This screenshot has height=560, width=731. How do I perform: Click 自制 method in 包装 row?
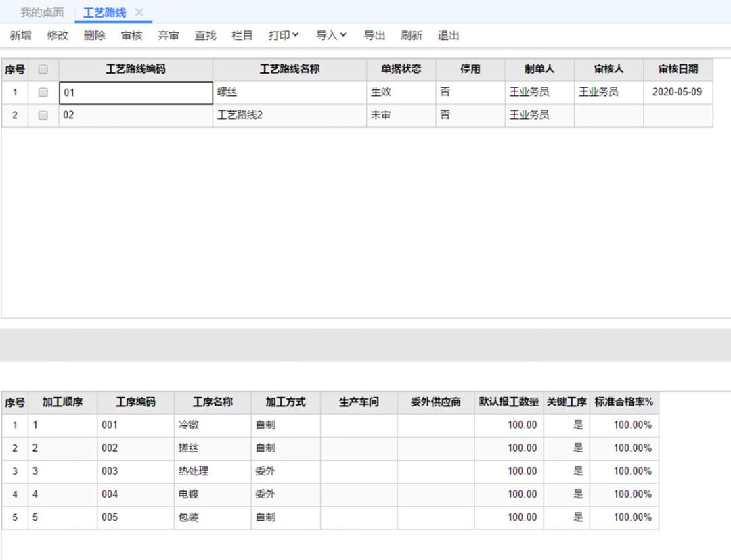point(286,517)
